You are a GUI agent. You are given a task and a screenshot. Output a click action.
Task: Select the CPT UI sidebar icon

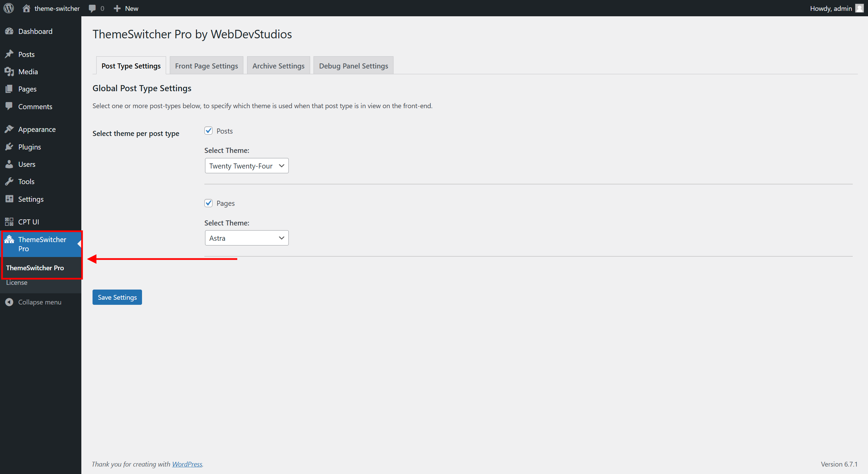click(x=9, y=221)
